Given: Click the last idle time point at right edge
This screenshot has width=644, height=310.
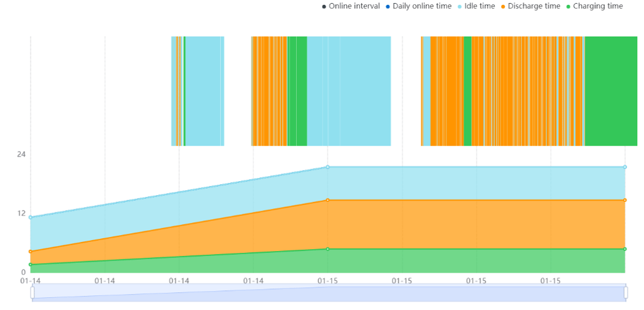Looking at the screenshot, I should [x=625, y=167].
